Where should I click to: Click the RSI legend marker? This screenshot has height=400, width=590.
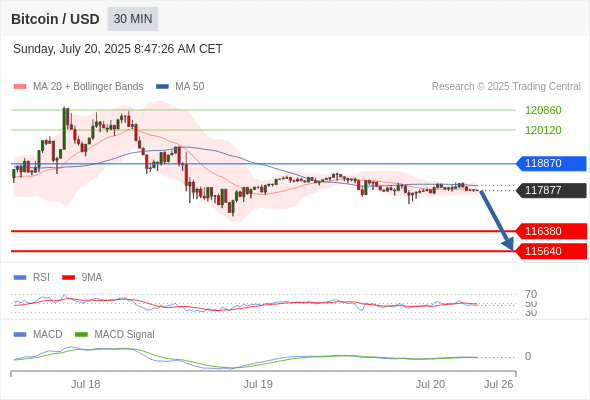(x=20, y=278)
